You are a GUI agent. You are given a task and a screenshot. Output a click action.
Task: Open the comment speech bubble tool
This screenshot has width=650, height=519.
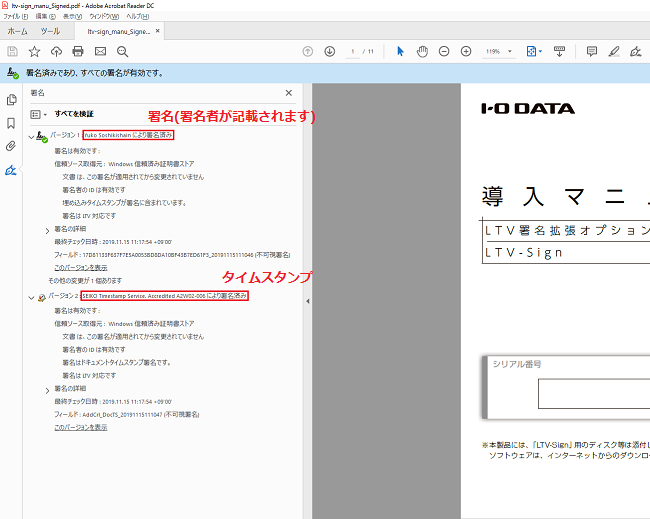tap(592, 51)
